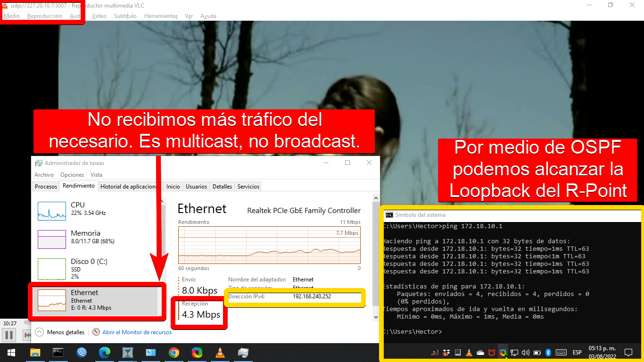Open Google Chrome from the taskbar
This screenshot has width=644, height=362.
point(174,352)
